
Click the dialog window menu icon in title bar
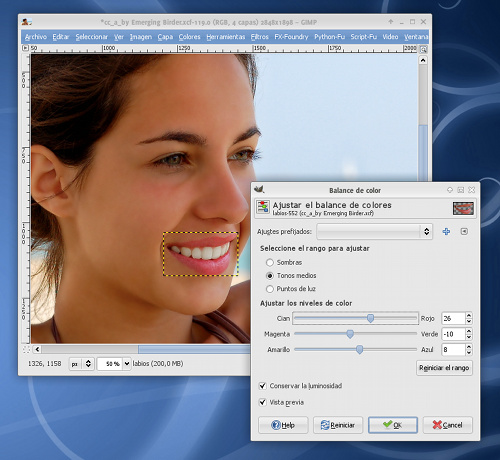tap(259, 189)
